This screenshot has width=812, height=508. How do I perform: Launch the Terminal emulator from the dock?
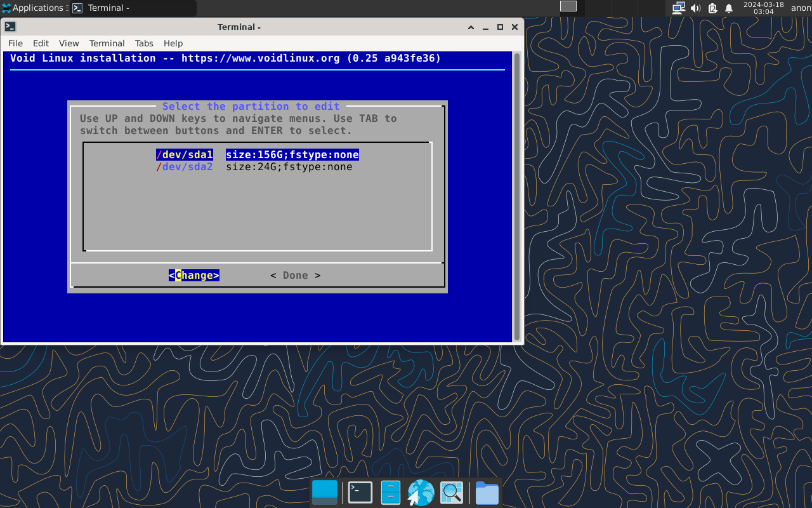coord(360,493)
